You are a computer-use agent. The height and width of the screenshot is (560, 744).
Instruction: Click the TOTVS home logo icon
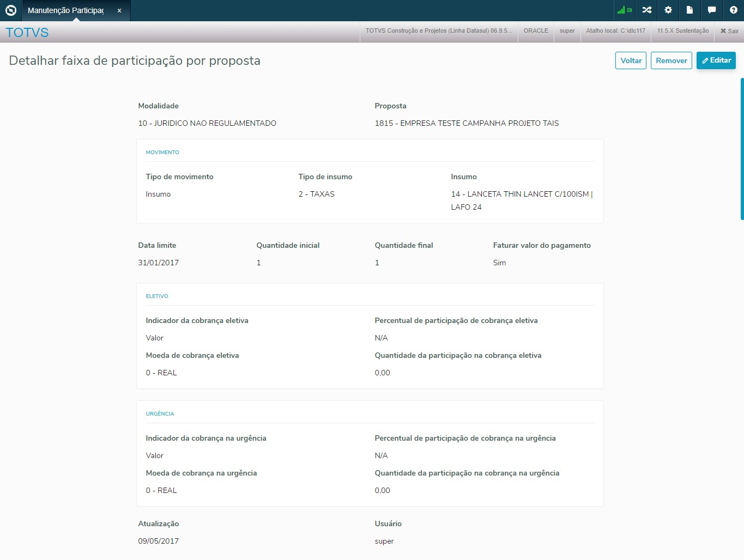(11, 10)
